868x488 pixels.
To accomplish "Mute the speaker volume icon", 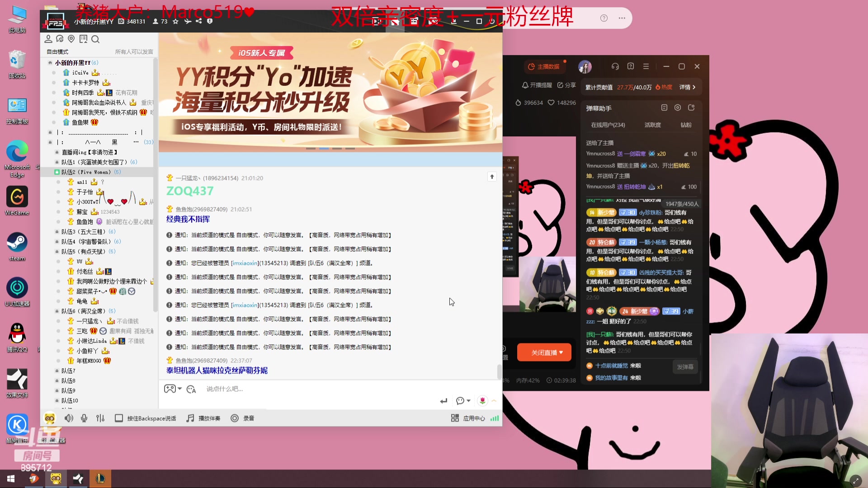I will (x=69, y=418).
